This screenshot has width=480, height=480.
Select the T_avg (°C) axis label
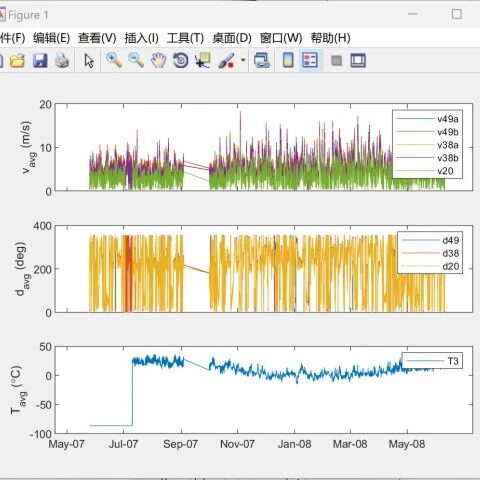[x=18, y=390]
